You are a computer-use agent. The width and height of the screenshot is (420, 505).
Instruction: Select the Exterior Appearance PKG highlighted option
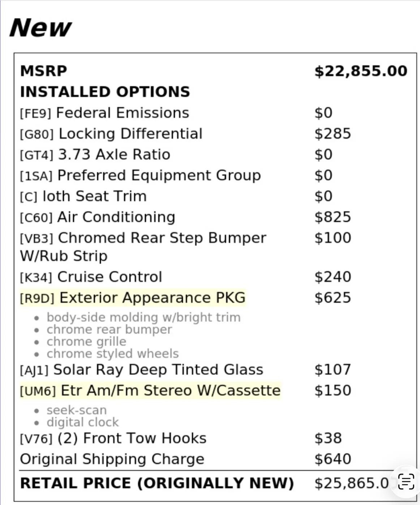point(133,298)
